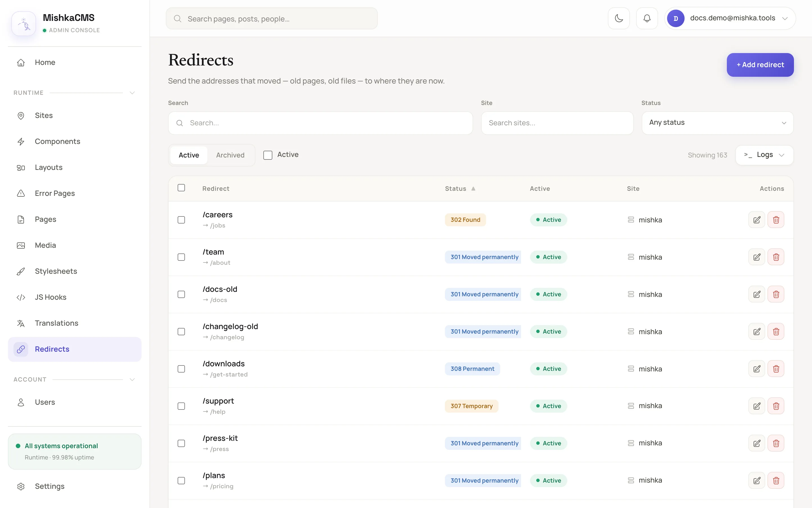Edit the /support redirect

pyautogui.click(x=757, y=406)
